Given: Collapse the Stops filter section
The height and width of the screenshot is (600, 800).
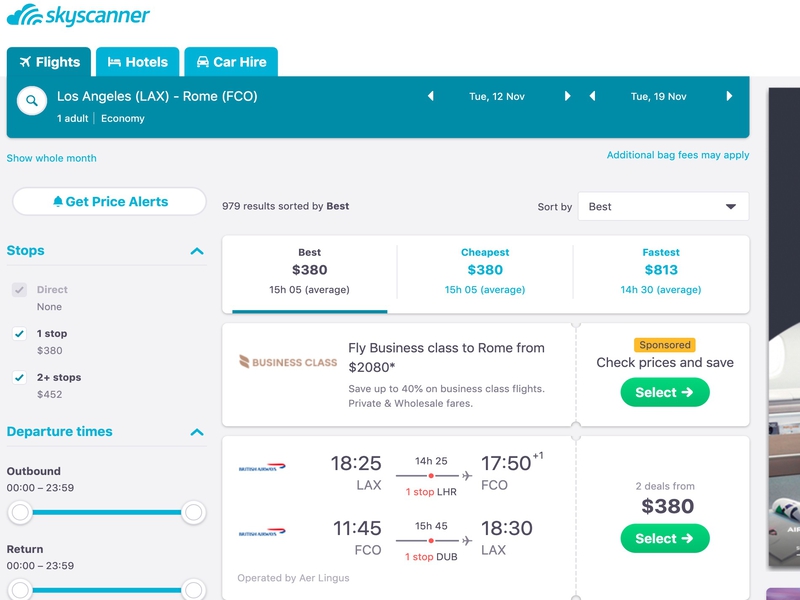Looking at the screenshot, I should 197,251.
